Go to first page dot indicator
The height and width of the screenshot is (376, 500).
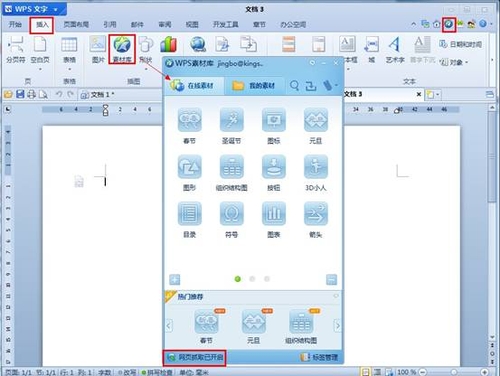[x=238, y=279]
